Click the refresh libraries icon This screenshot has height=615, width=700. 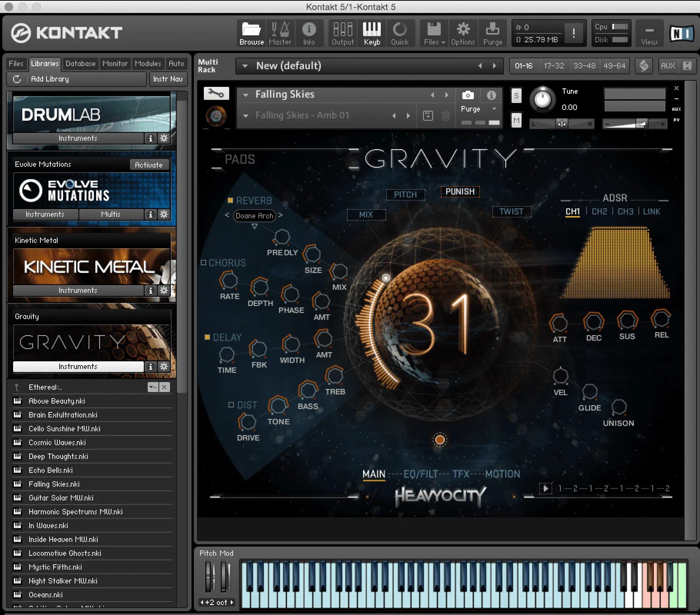point(17,79)
